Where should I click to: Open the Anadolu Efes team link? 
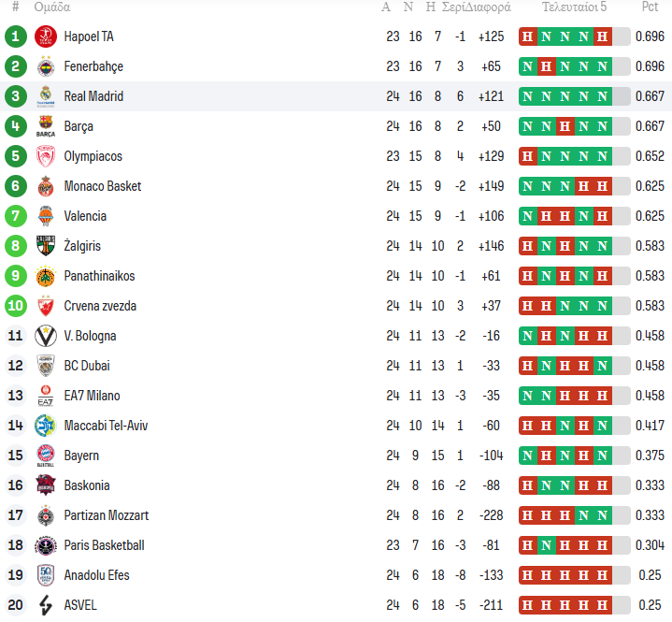pyautogui.click(x=96, y=575)
